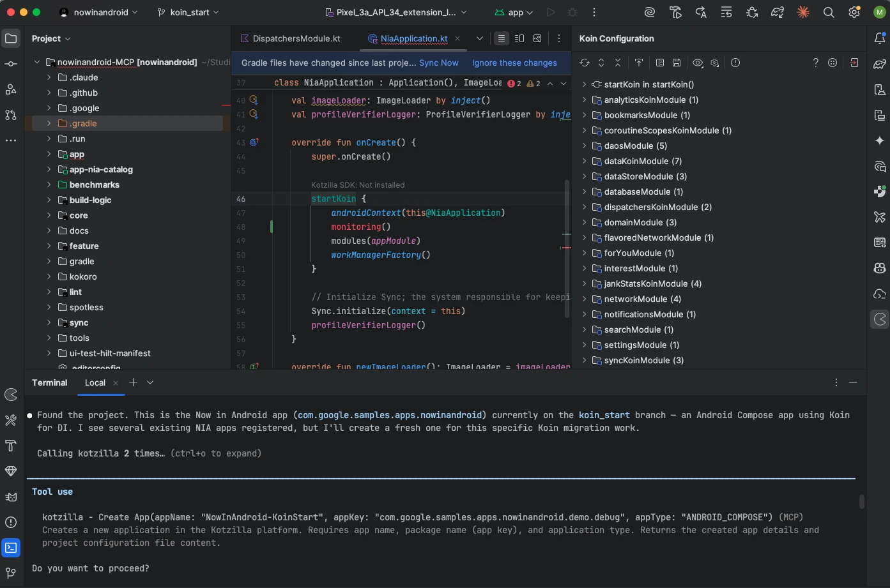Open IDE settings gear in title bar
The image size is (890, 588).
(x=854, y=12)
